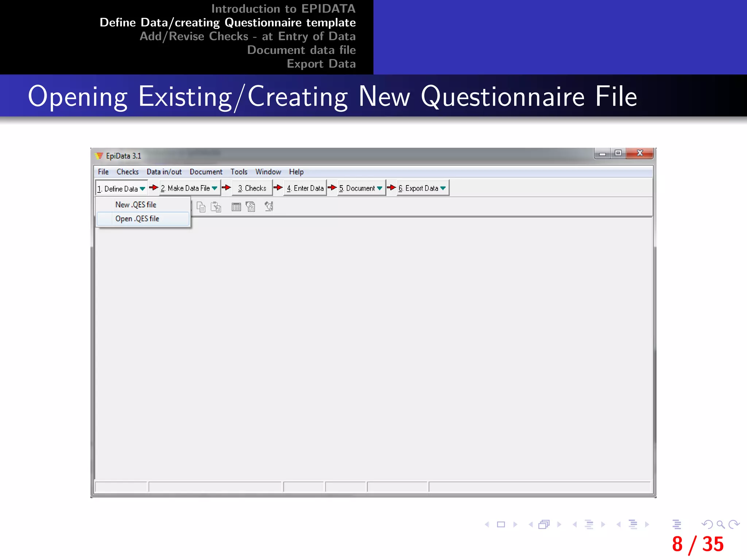Screen dimensions: 747x560
Task: Click the EpiData 3.1 window title text
Action: click(124, 156)
